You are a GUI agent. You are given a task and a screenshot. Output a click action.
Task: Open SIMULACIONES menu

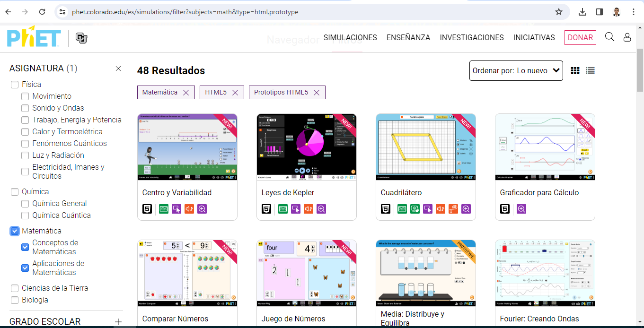pos(350,37)
